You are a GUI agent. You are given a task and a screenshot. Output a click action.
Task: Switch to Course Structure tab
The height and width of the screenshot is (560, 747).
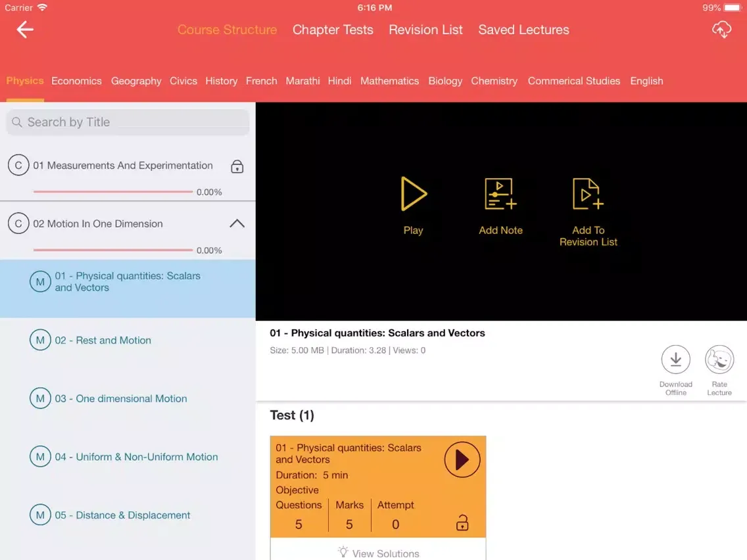click(x=227, y=30)
